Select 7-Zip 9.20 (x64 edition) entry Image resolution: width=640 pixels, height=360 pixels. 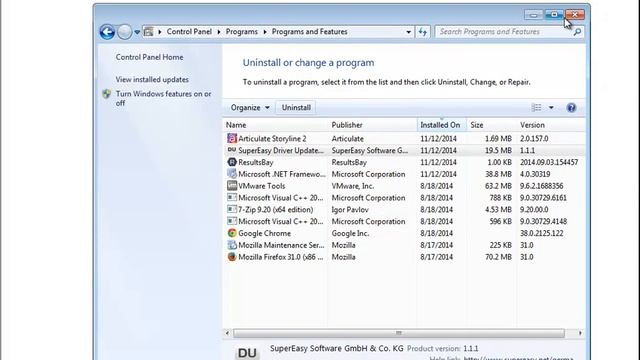[x=276, y=210]
